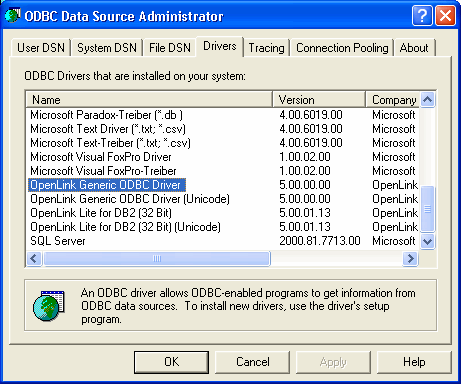Screen dimensions: 461x384
Task: Click the vertical scrollbar thumb
Action: click(427, 209)
